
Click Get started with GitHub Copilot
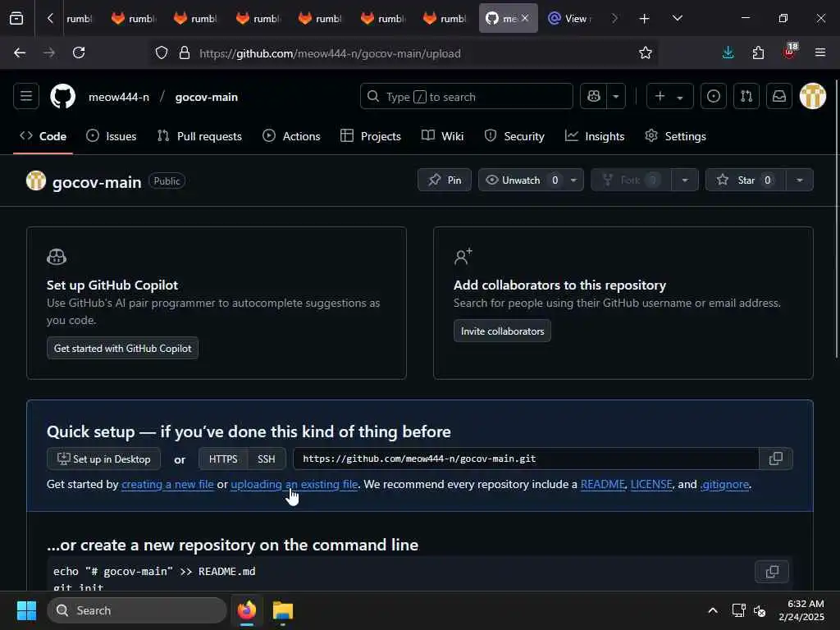click(123, 348)
